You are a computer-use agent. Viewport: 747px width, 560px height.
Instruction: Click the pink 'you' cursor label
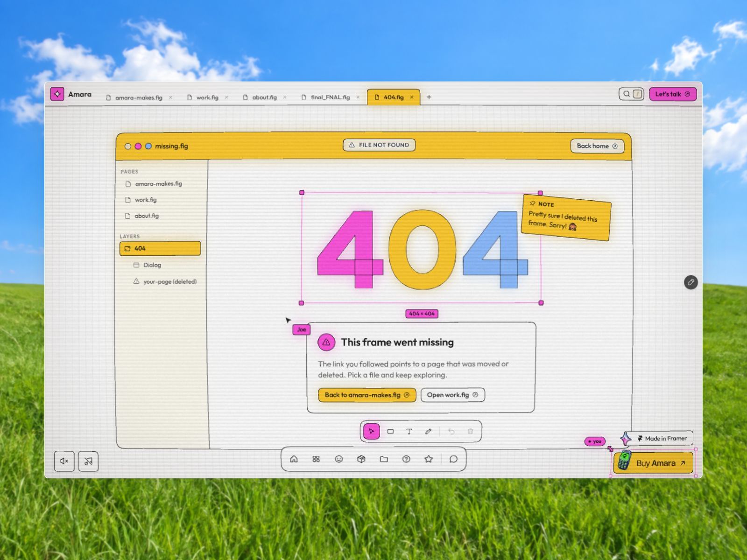point(595,441)
